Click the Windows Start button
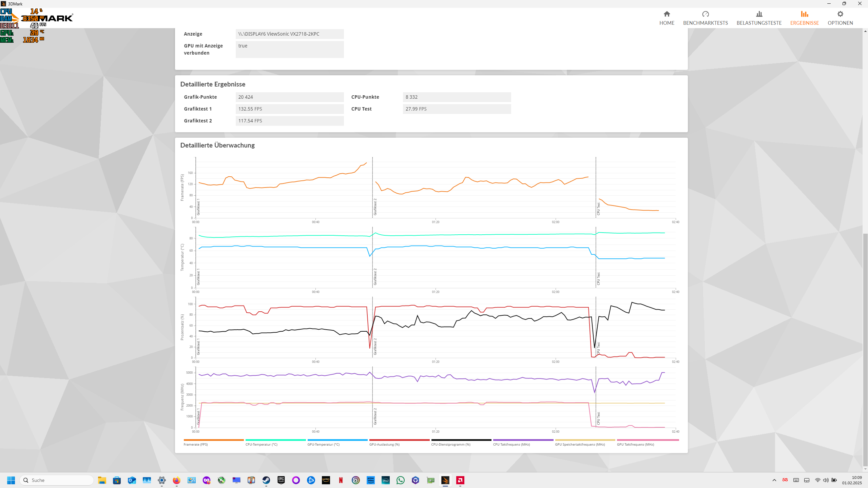Screen dimensions: 868x488 point(11,480)
